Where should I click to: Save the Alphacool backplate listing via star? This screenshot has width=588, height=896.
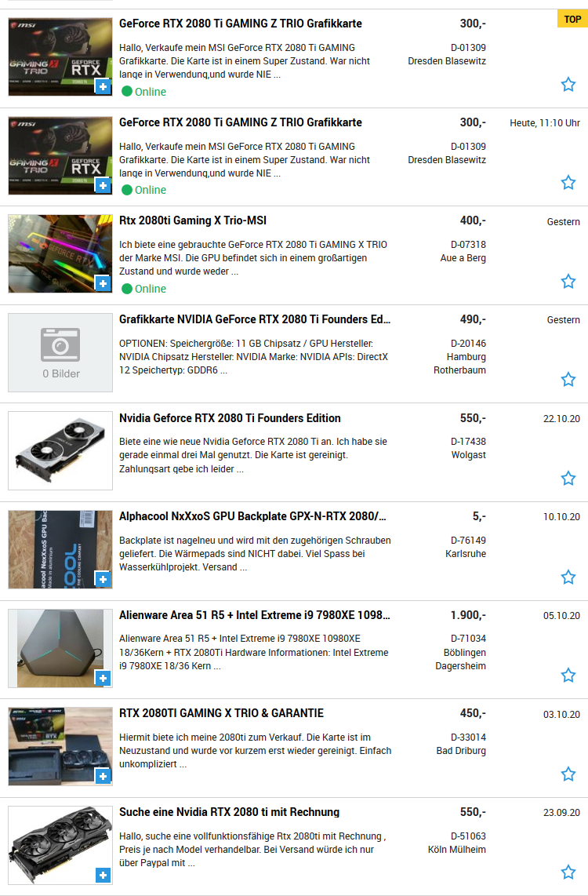(568, 577)
